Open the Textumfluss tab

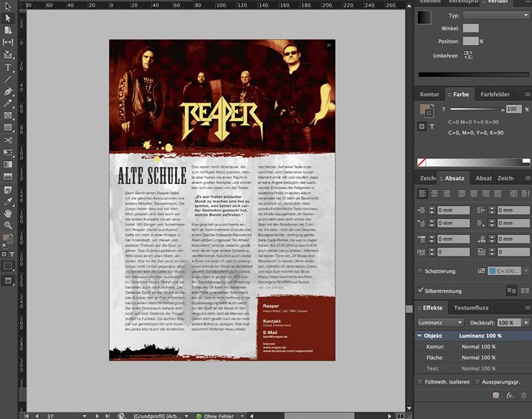tap(474, 307)
